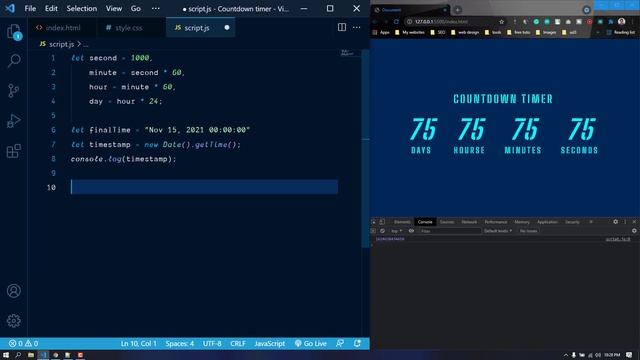This screenshot has width=640, height=360.
Task: Change language mode via JavaScript
Action: click(x=269, y=344)
